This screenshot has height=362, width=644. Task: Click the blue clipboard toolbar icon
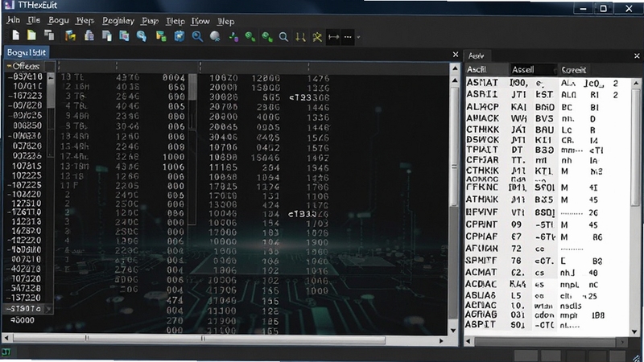tap(180, 36)
